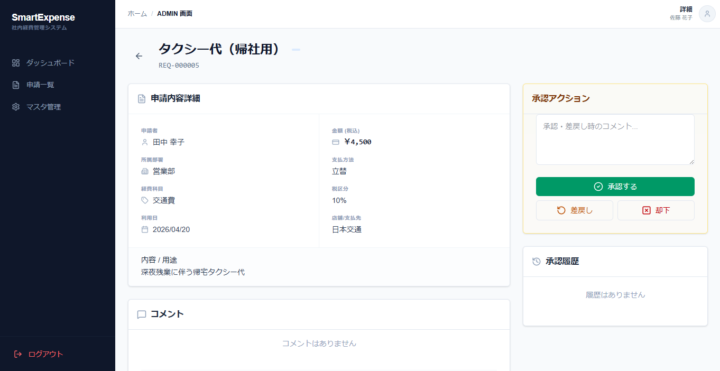720x371 pixels.
Task: Click the building icon beside 営業部
Action: [x=145, y=171]
